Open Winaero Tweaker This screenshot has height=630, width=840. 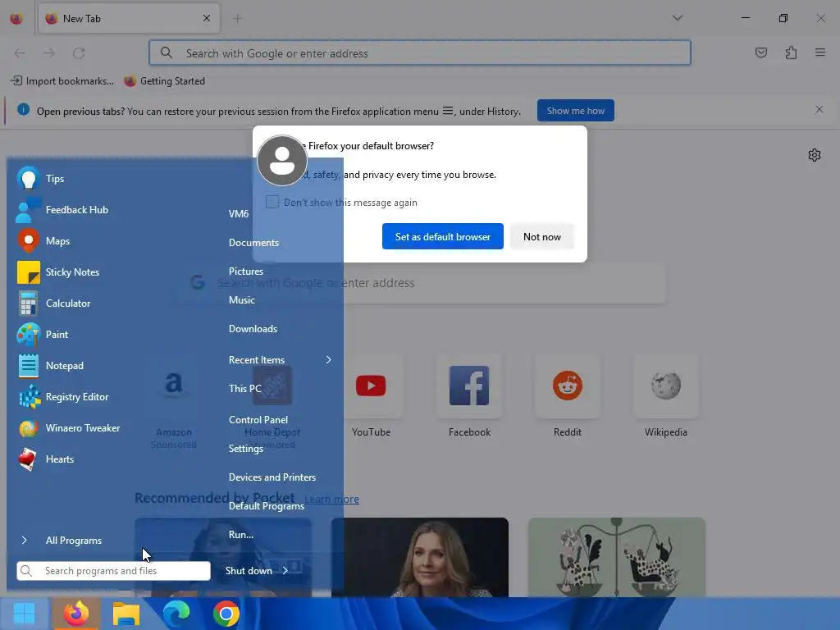click(x=70, y=428)
